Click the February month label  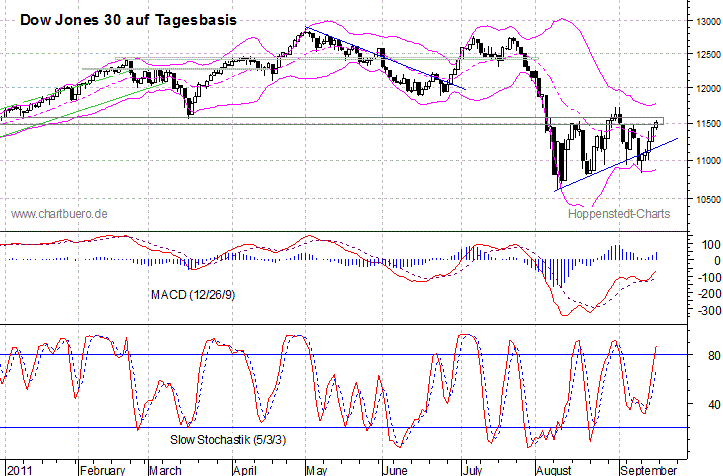point(102,470)
